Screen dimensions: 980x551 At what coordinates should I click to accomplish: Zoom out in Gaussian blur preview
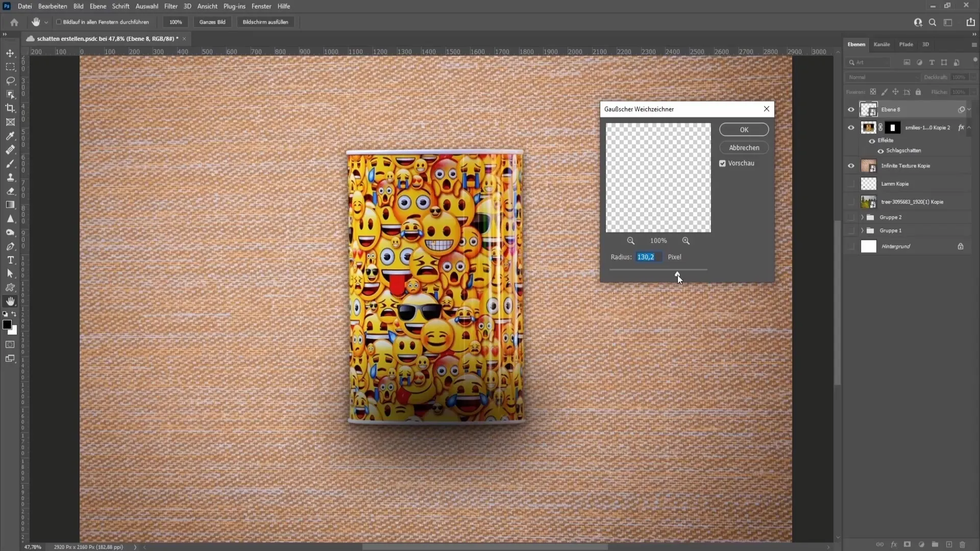click(631, 241)
